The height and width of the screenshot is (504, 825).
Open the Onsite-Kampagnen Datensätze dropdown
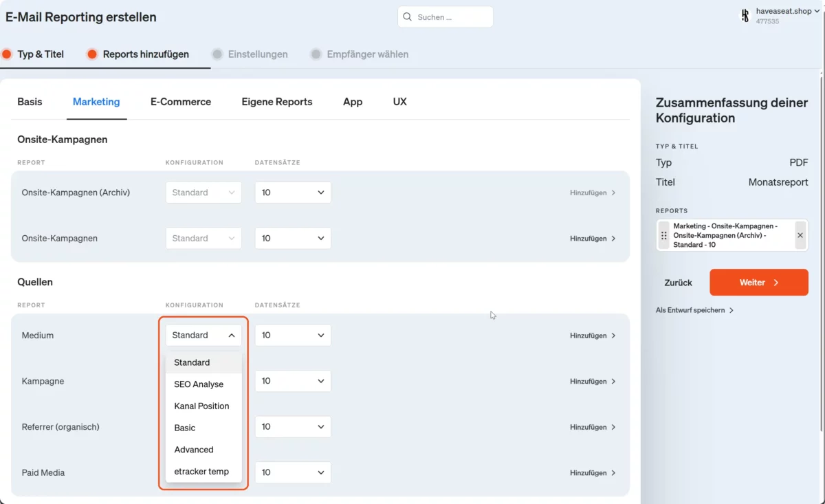293,238
